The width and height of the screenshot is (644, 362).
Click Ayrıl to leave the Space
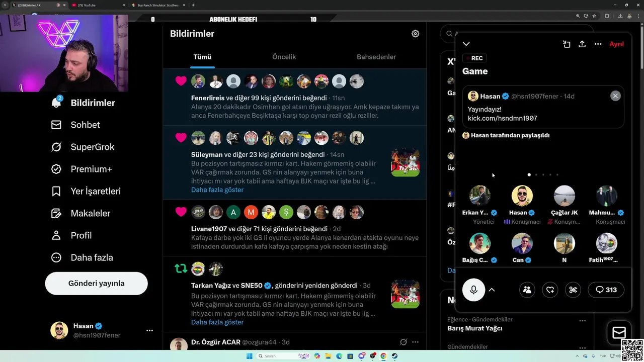tap(616, 44)
